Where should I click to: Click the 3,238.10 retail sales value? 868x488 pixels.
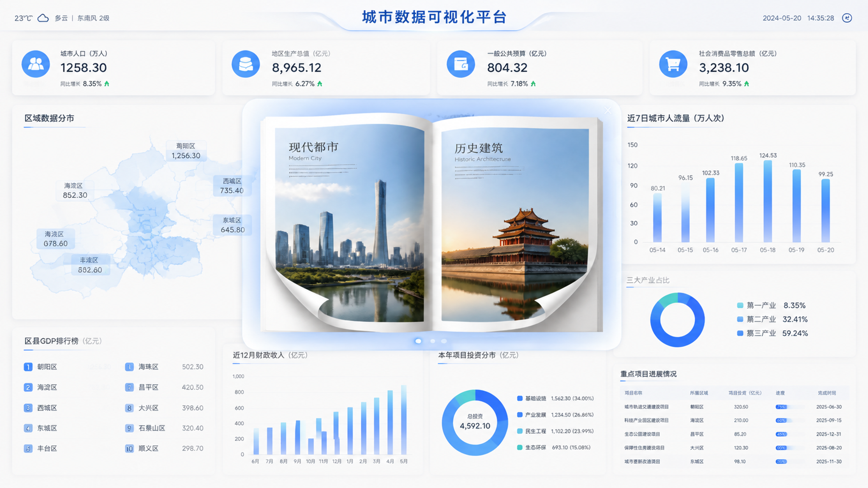tap(724, 68)
